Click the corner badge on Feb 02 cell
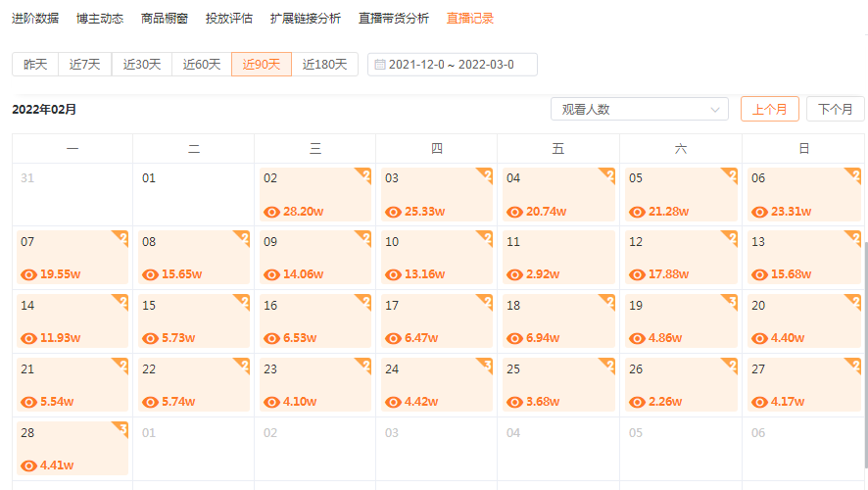The height and width of the screenshot is (490, 868). click(363, 175)
